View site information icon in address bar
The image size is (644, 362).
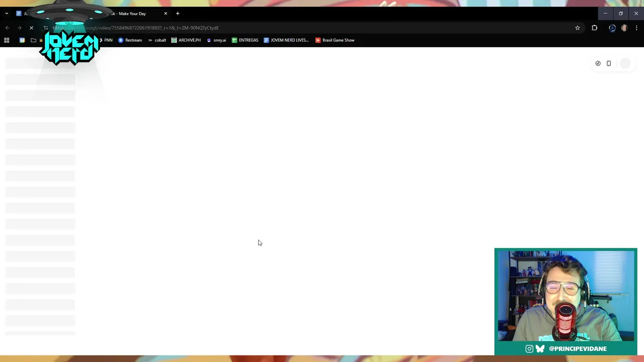click(x=46, y=28)
